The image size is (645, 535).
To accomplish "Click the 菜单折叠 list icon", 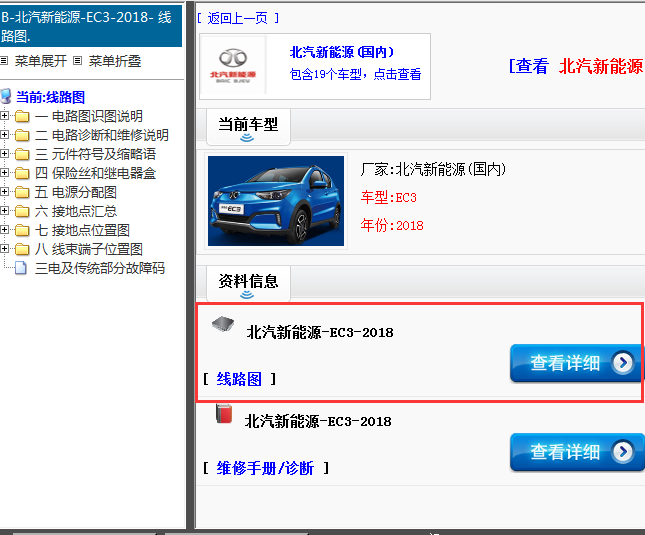I will (x=77, y=61).
